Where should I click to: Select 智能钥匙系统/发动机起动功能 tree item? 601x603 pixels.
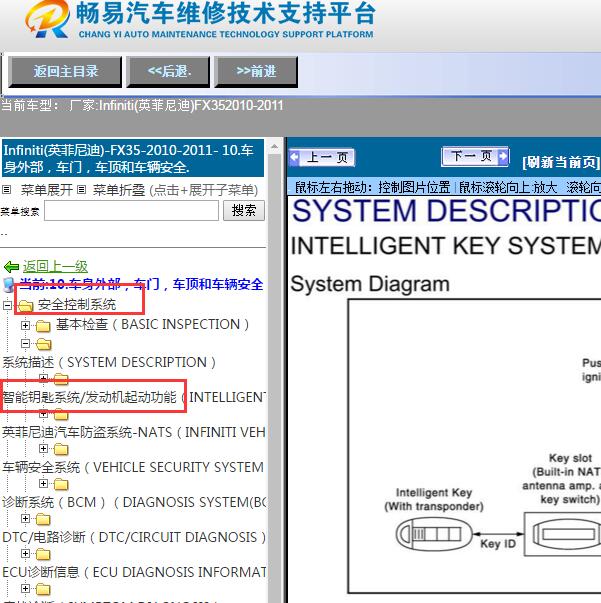click(134, 397)
